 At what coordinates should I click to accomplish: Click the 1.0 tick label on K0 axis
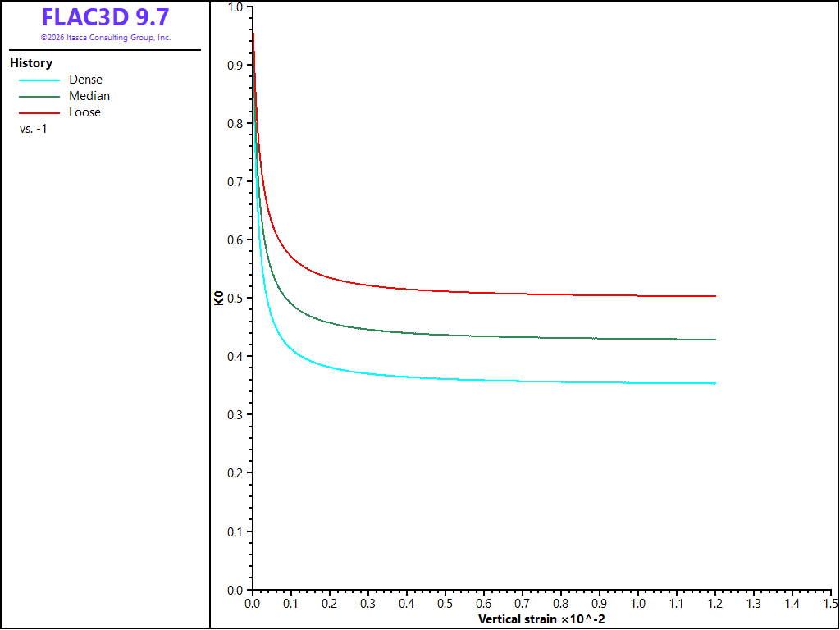point(235,7)
